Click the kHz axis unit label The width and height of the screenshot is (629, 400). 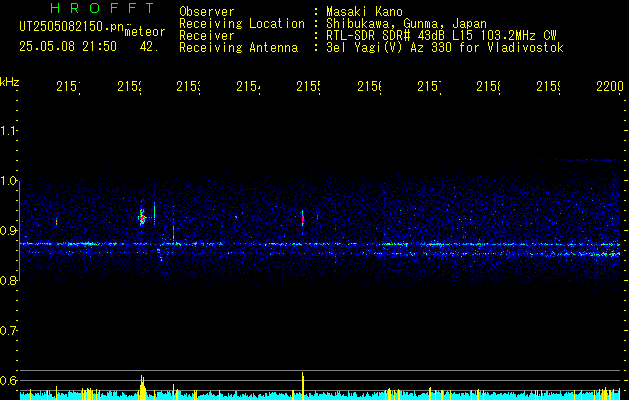coord(10,82)
